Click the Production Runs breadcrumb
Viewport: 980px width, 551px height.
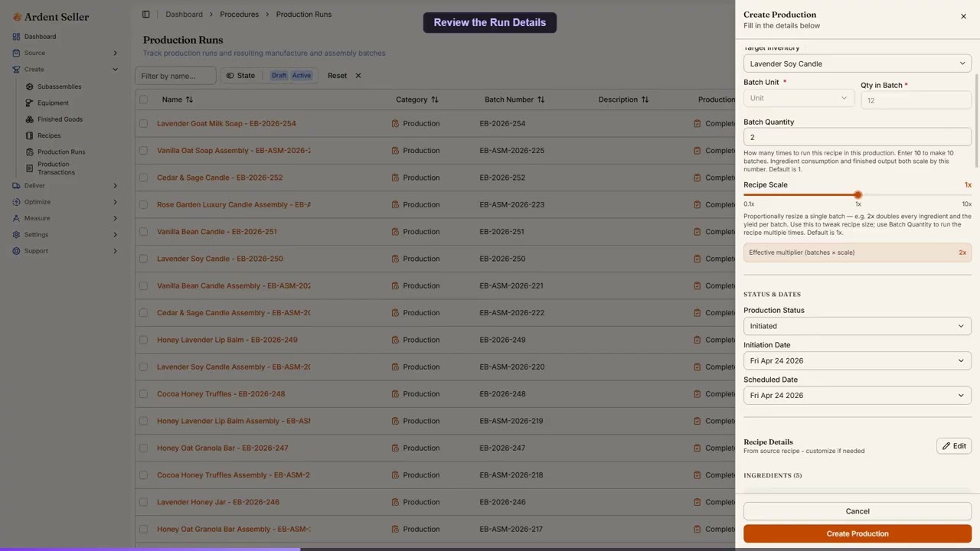click(x=303, y=15)
